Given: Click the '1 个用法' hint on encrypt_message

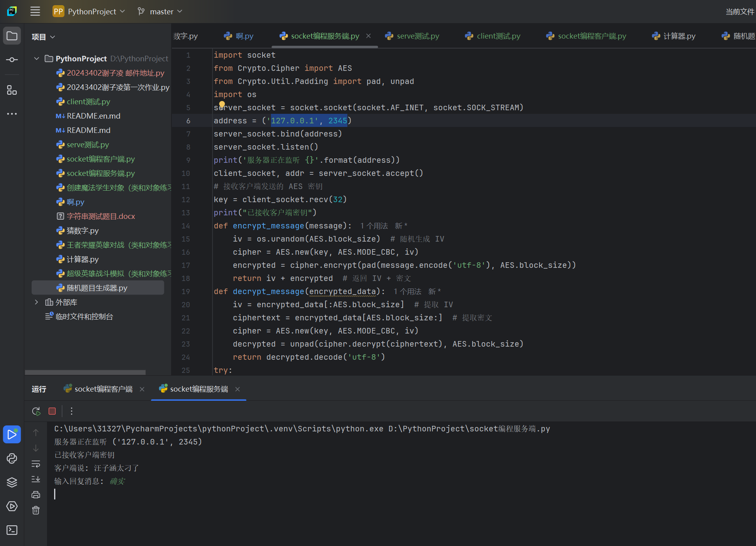Looking at the screenshot, I should coord(374,226).
